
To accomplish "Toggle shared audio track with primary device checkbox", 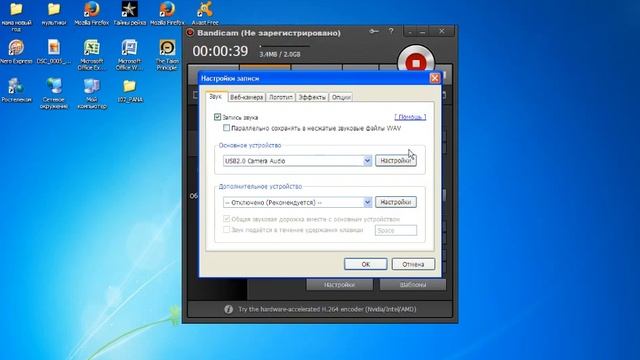I will [x=227, y=219].
